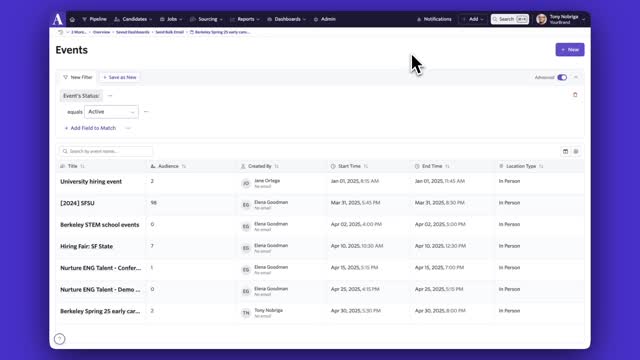Click the search by event name field

[x=106, y=151]
